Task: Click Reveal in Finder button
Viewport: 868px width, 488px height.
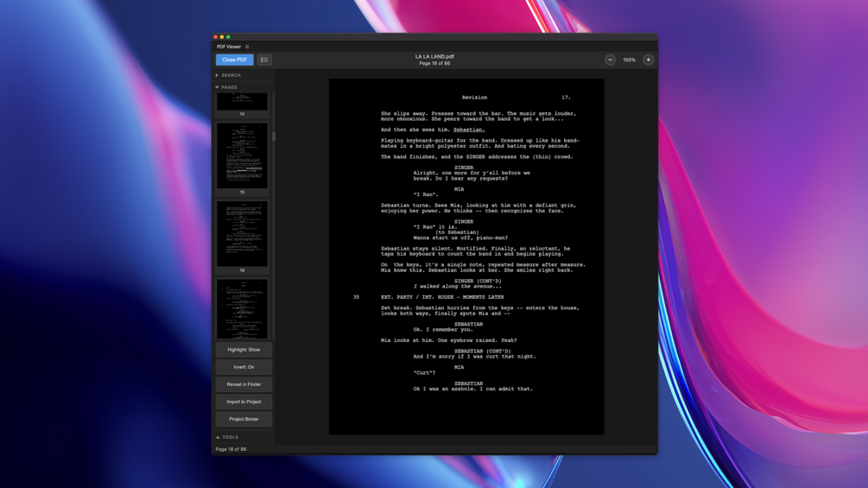Action: (x=244, y=384)
